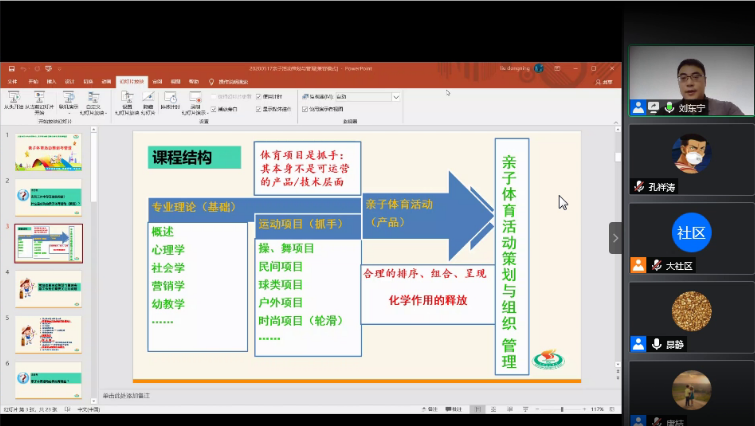Click the Hide Slide icon

tap(148, 98)
